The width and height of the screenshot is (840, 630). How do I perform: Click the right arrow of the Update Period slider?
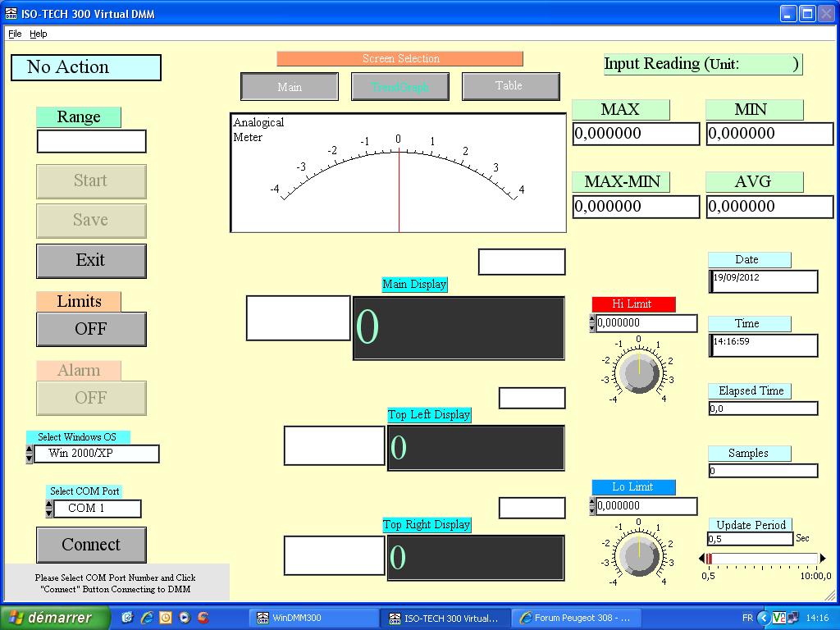[823, 559]
